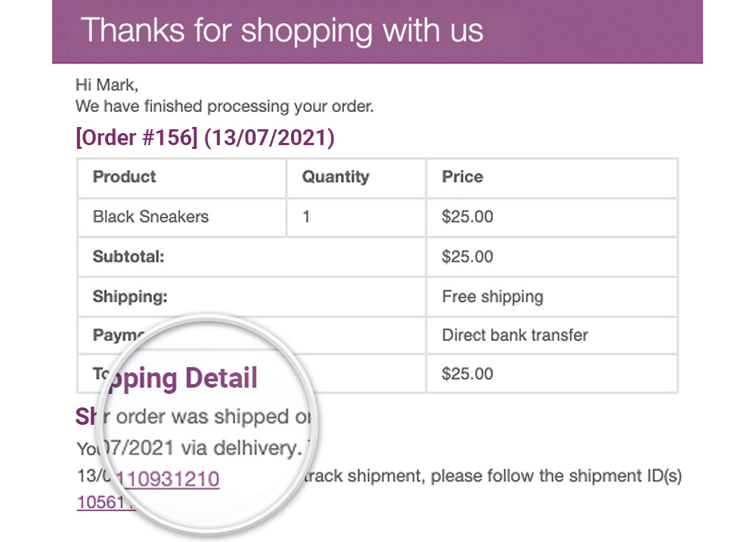Select the Order #156 heading
The image size is (756, 542).
point(205,138)
